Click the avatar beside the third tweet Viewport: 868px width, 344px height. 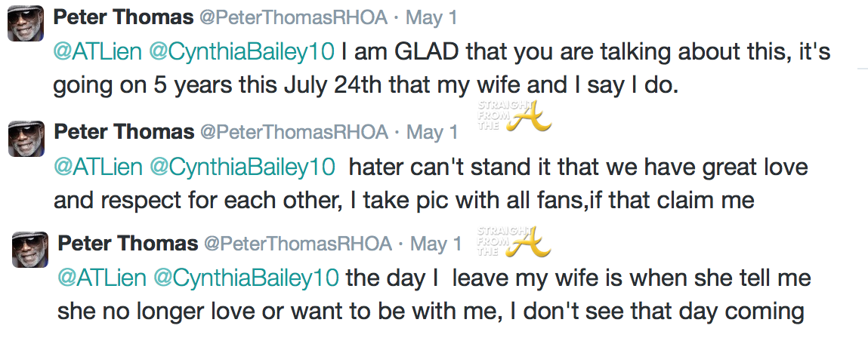coord(30,250)
